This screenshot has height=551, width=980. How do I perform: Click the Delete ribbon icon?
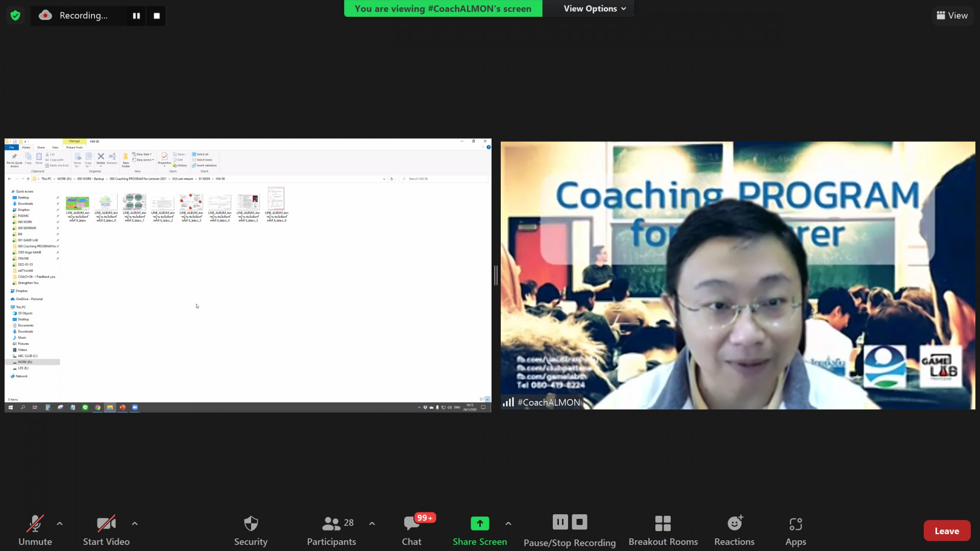coord(101,159)
